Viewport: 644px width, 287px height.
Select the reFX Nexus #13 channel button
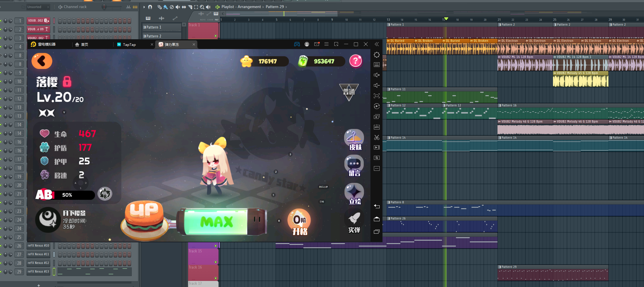click(38, 272)
